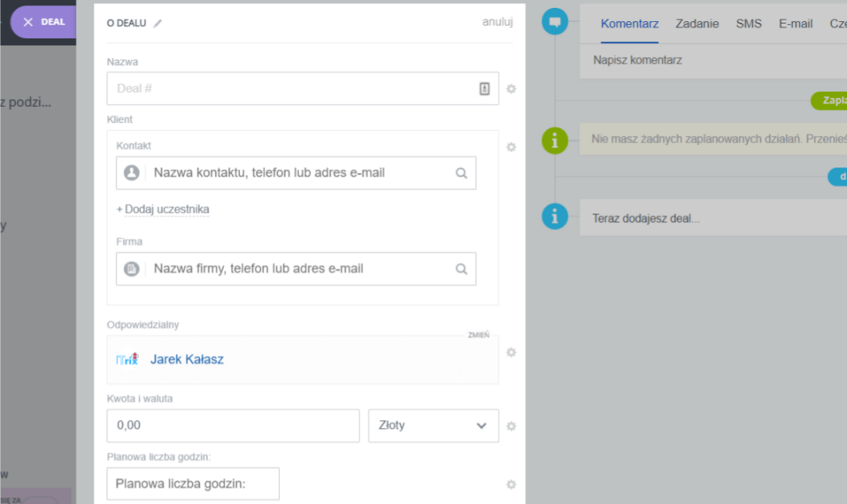847x504 pixels.
Task: Click the blue comment bubble timeline icon
Action: 554,23
